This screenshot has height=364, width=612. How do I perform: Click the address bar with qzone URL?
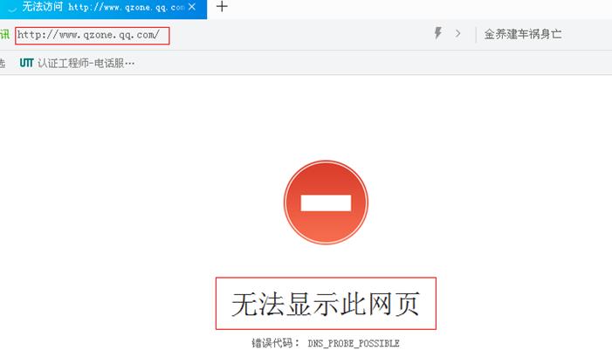point(87,35)
